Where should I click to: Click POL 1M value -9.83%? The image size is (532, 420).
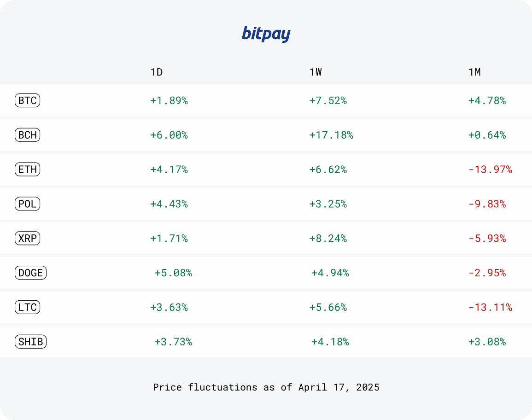point(487,204)
